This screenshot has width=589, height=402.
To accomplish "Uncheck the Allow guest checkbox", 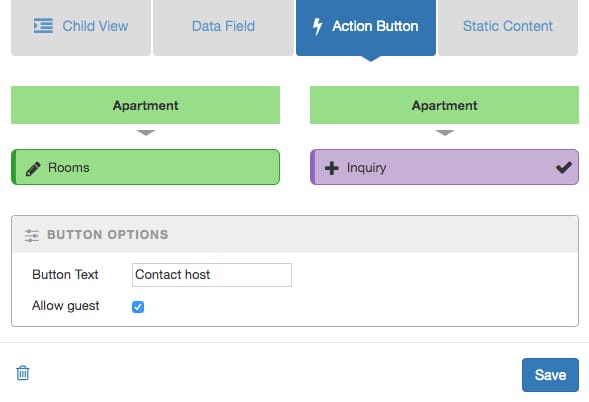I will click(138, 307).
